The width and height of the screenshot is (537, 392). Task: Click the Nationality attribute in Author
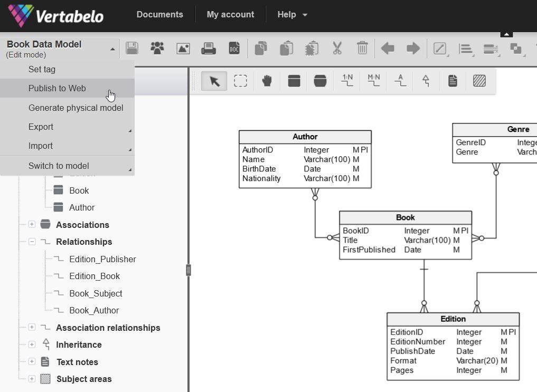point(261,178)
